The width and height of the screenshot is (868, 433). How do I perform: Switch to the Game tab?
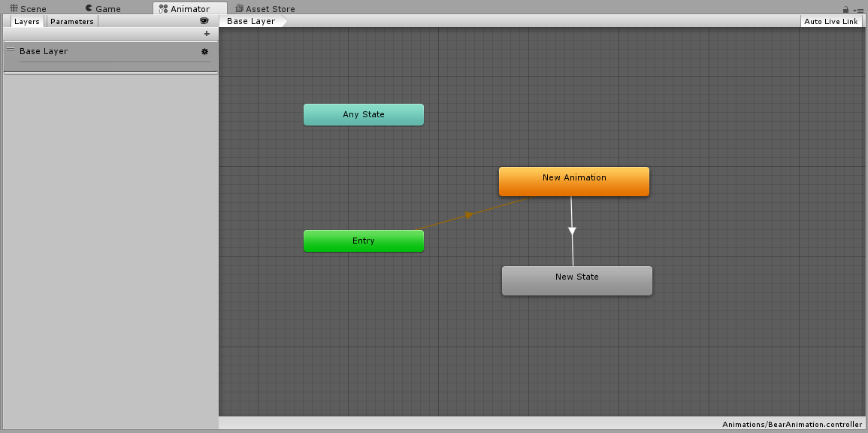tap(102, 9)
